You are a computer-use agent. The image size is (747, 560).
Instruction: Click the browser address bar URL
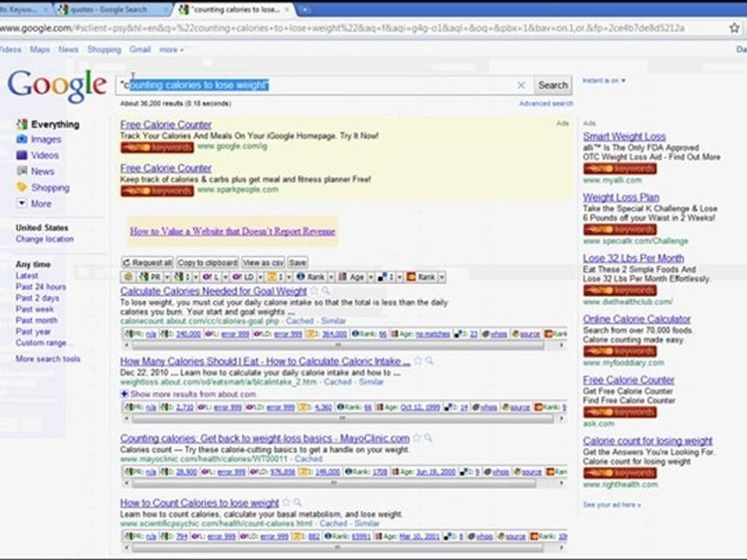342,28
